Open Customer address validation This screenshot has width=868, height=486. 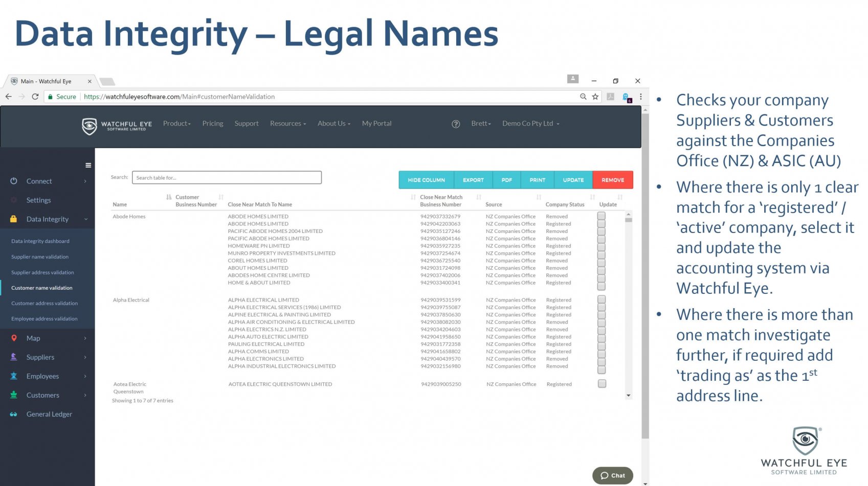44,304
